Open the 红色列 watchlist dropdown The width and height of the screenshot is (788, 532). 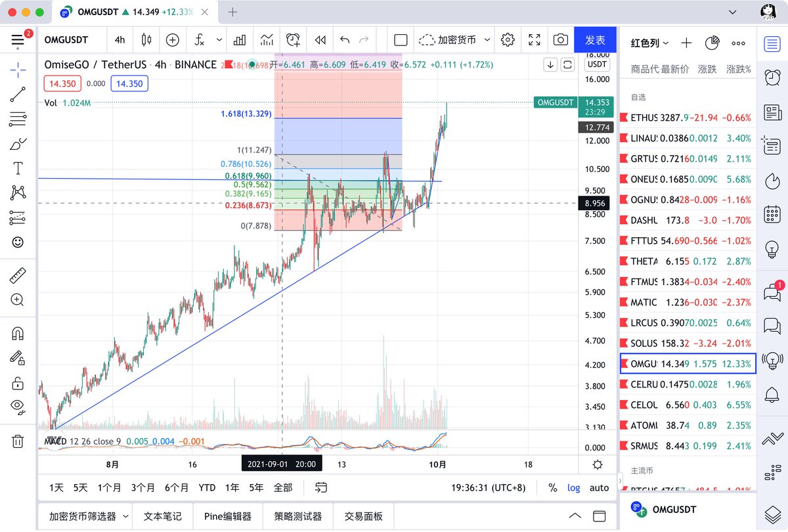650,43
